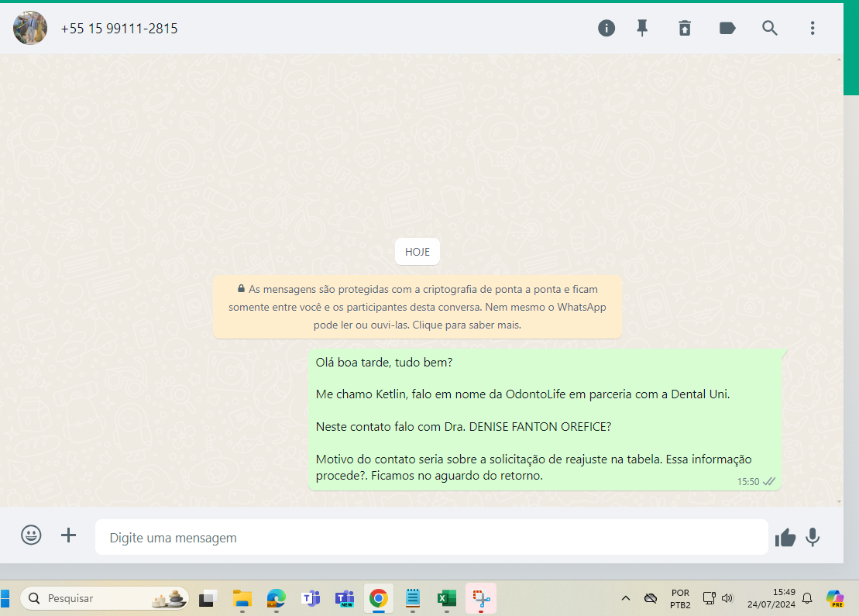The width and height of the screenshot is (859, 616).
Task: Open labels with the tag icon
Action: click(727, 28)
